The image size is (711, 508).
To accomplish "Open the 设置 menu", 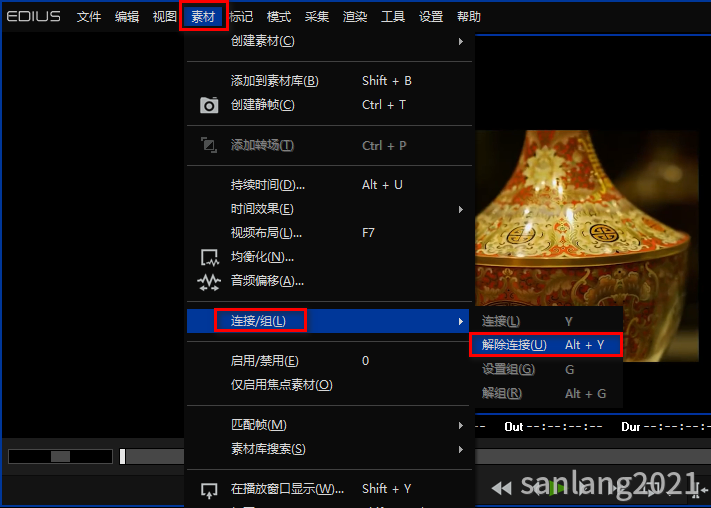I will (x=431, y=17).
